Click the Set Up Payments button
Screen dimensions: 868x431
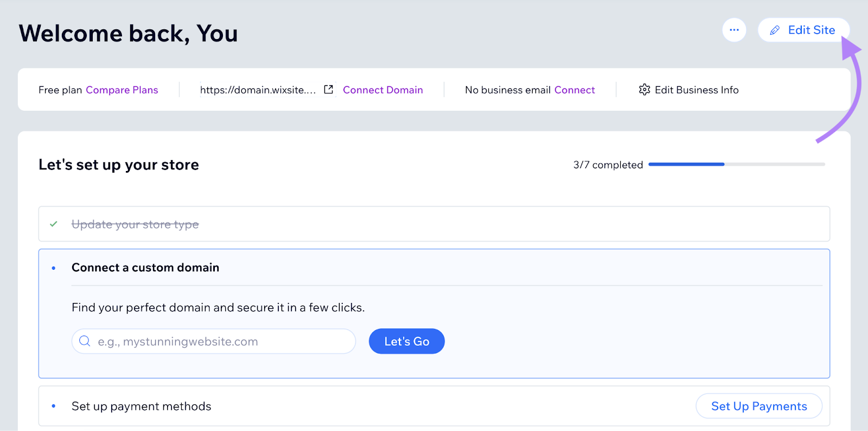pos(758,406)
